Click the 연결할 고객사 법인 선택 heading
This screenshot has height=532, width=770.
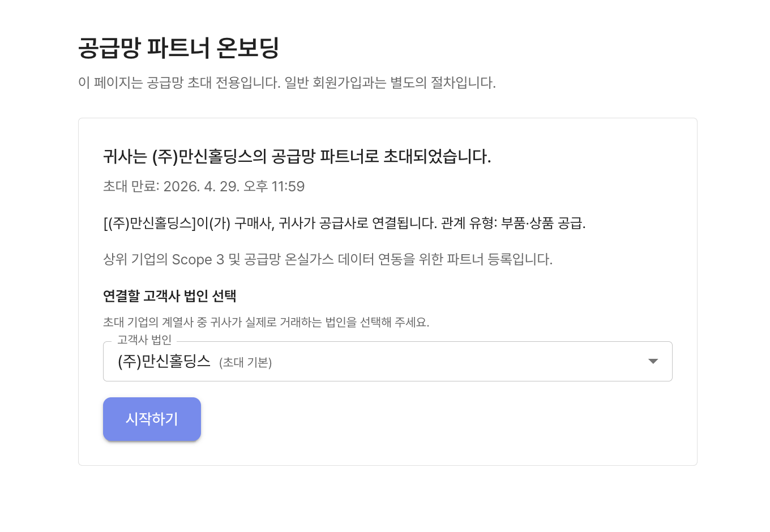coord(170,296)
